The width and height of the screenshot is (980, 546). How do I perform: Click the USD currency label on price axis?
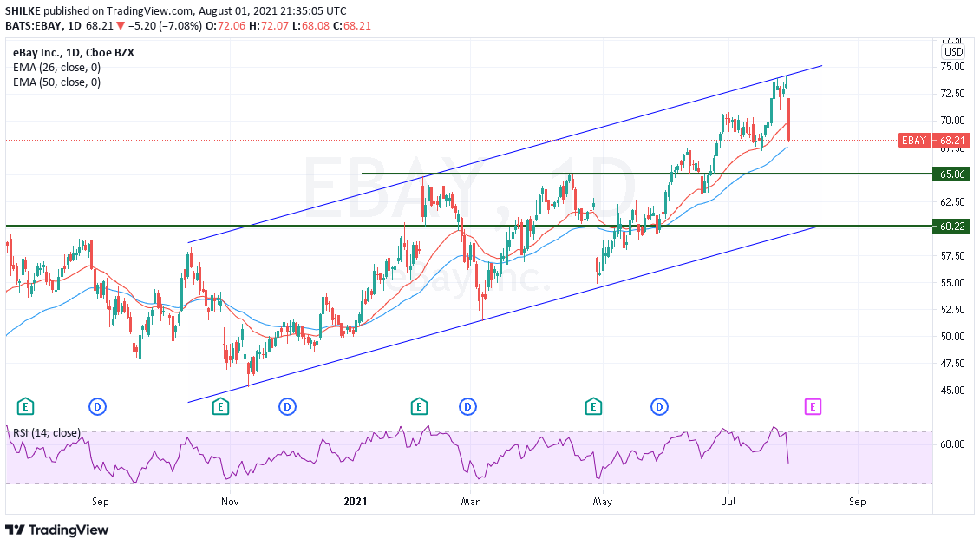coord(953,52)
